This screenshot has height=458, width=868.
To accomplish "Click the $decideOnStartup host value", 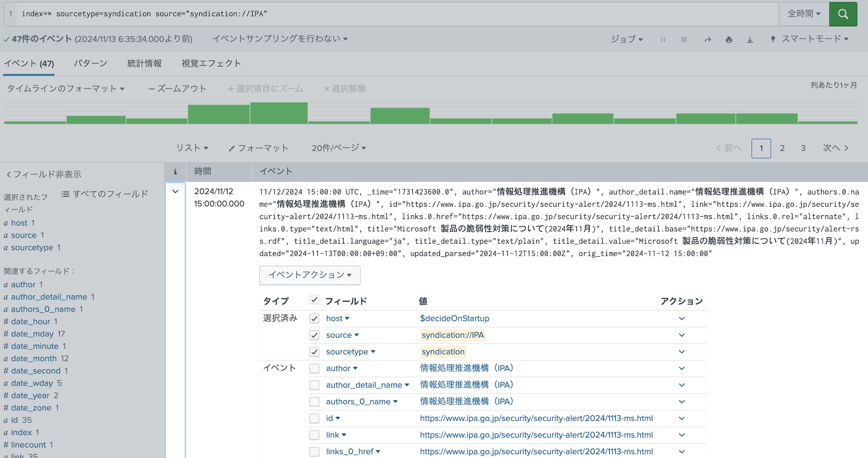I will (454, 319).
